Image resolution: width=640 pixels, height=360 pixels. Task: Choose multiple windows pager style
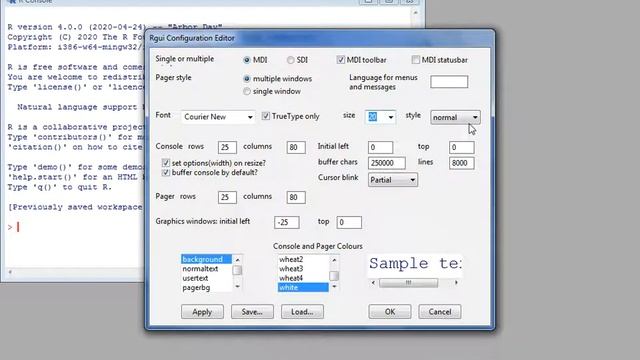coord(247,79)
